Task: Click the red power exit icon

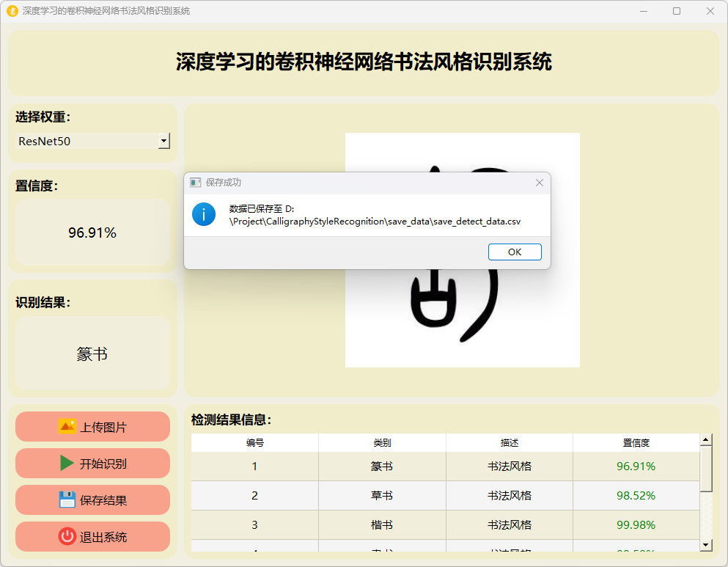Action: point(67,536)
